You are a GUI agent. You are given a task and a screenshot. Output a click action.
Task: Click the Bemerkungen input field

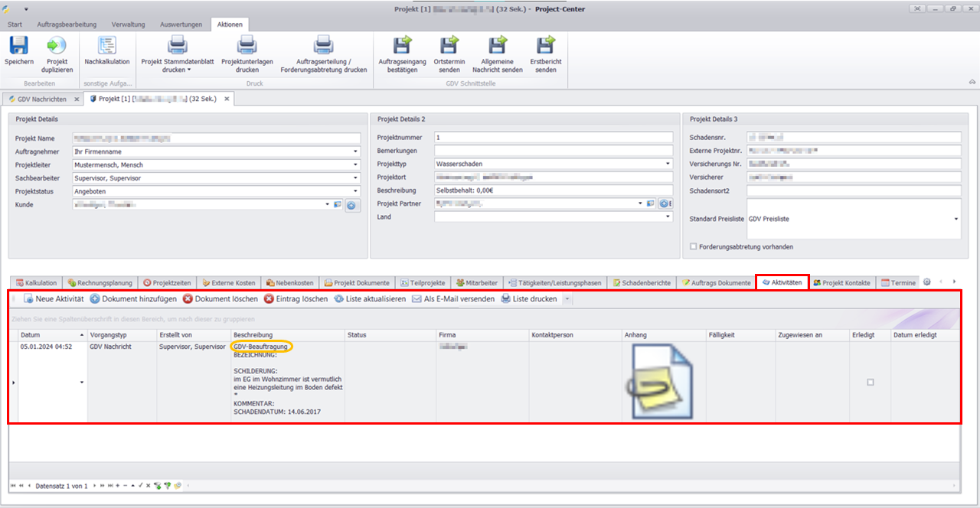(553, 151)
